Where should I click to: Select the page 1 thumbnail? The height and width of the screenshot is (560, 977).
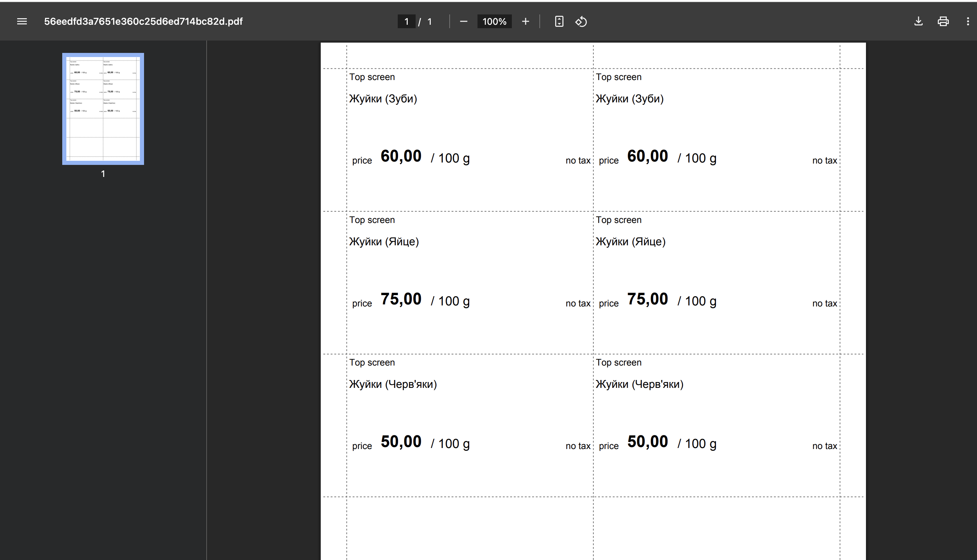[x=103, y=108]
